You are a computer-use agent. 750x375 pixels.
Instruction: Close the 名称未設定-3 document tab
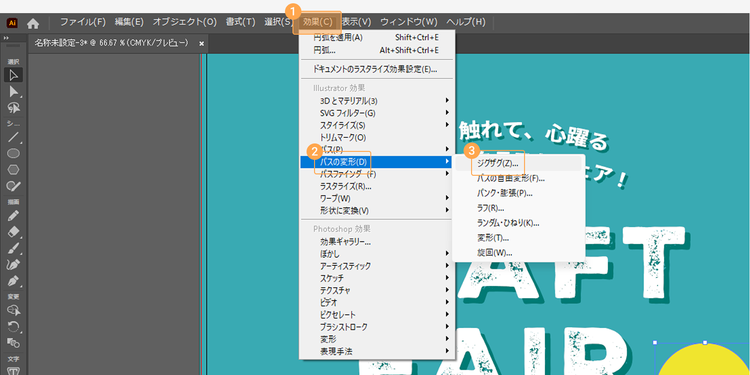pos(201,44)
